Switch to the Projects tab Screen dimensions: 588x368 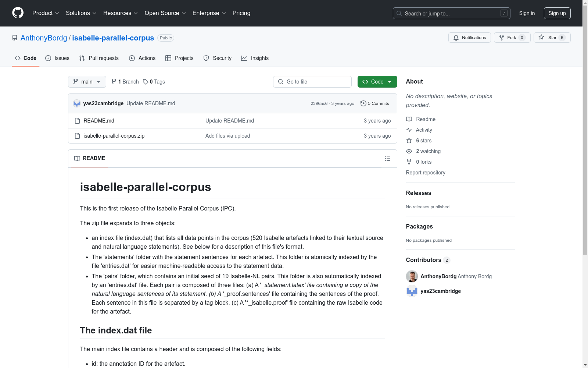point(179,58)
